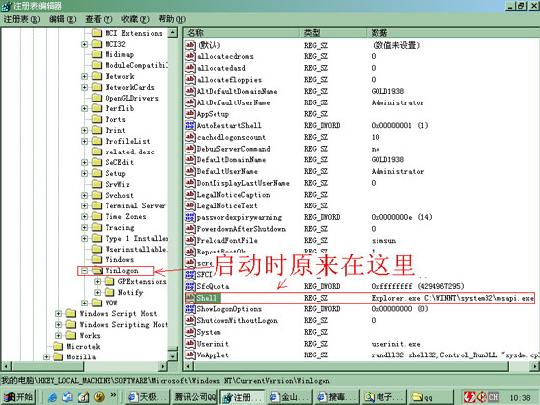Select the ProfileList folder icon

(x=97, y=141)
